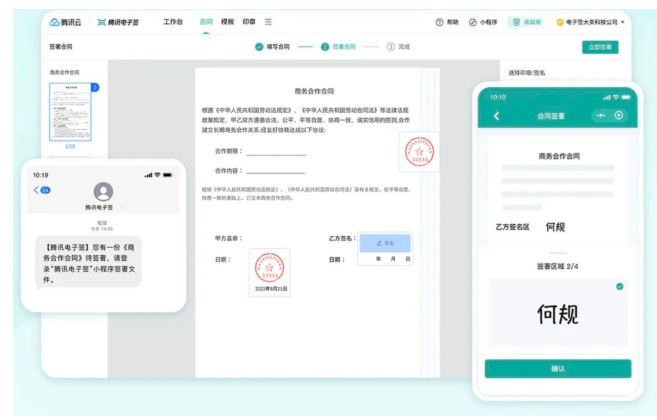Tap the 【腾讯电子签】 SMS message bubble
This screenshot has height=420, width=657.
[88, 263]
